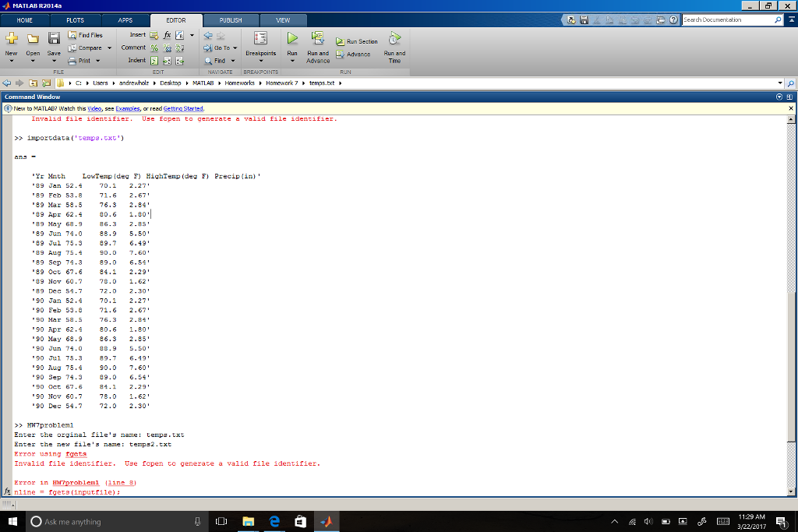Click the Cortana Ask me anything box

click(x=117, y=521)
